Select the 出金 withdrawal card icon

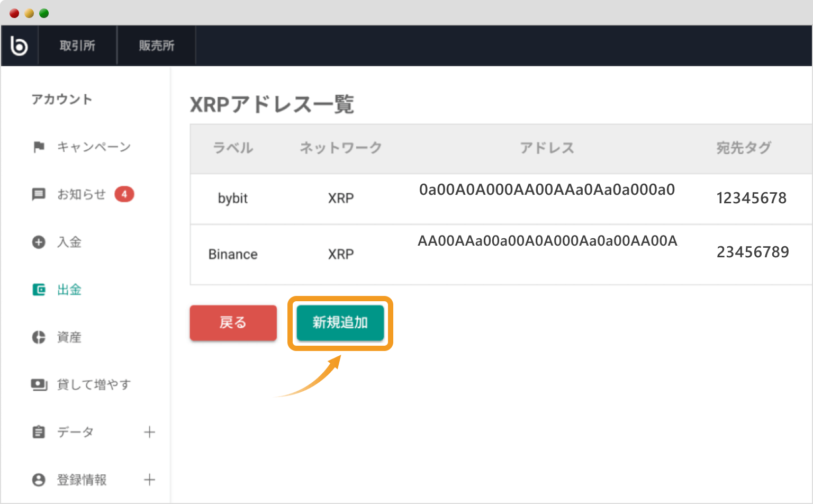[39, 290]
